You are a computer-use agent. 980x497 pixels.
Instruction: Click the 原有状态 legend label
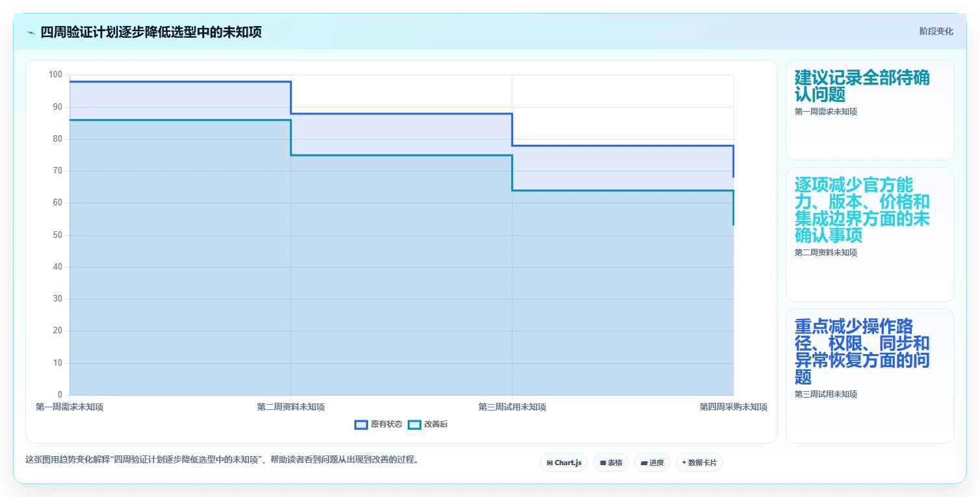386,425
